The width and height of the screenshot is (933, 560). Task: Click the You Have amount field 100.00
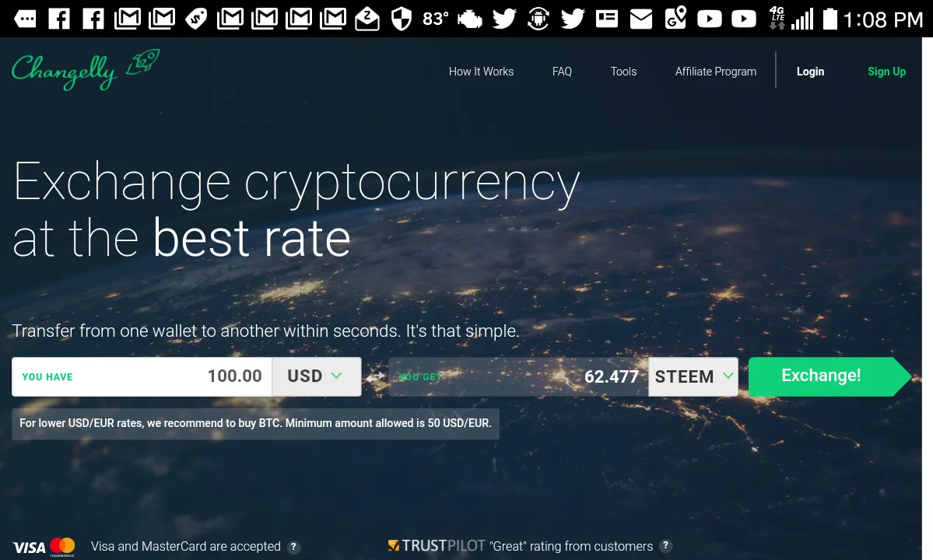(142, 376)
